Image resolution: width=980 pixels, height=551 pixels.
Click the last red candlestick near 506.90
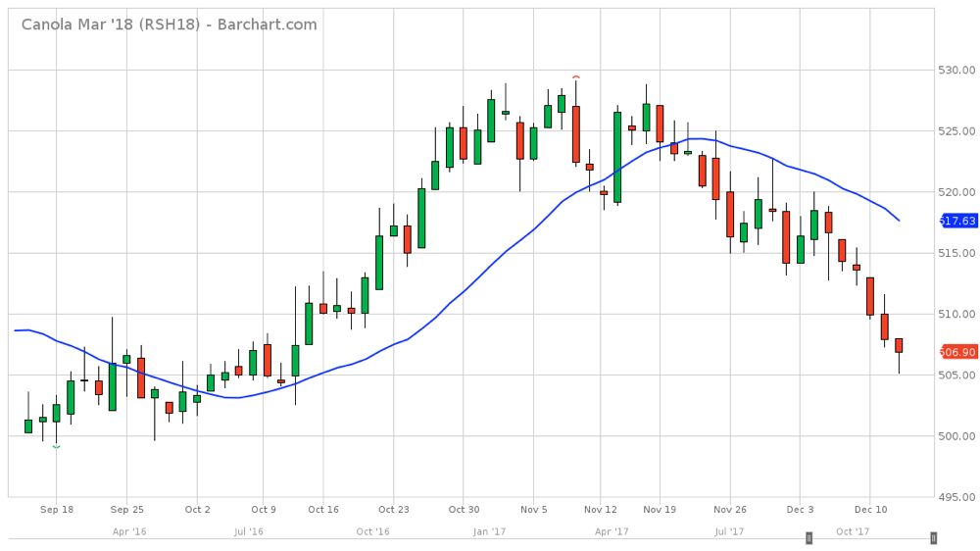tap(899, 346)
